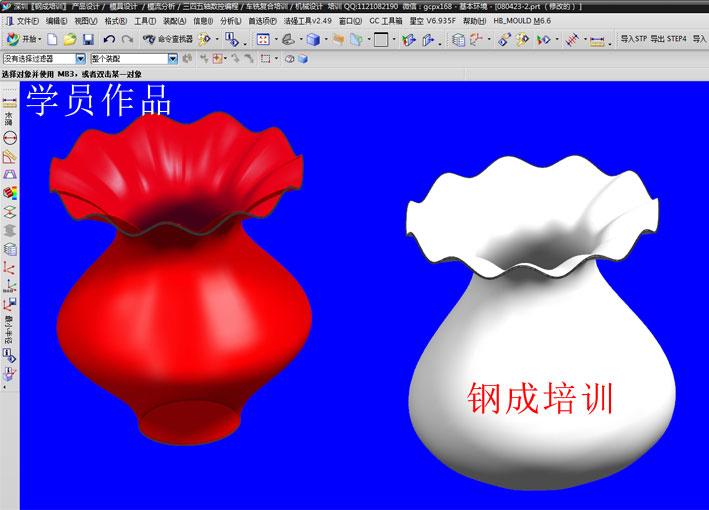This screenshot has height=510, width=709.
Task: Expand the arrow beside the dashed rectangle icon
Action: coord(276,59)
